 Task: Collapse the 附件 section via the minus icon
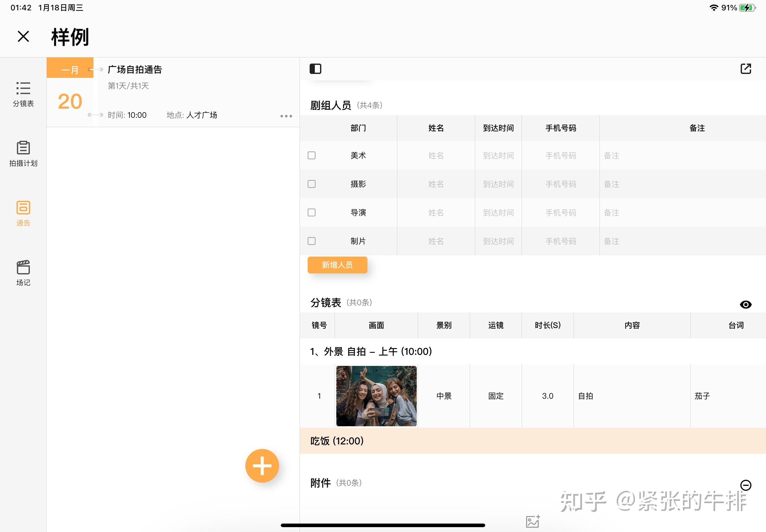point(746,486)
